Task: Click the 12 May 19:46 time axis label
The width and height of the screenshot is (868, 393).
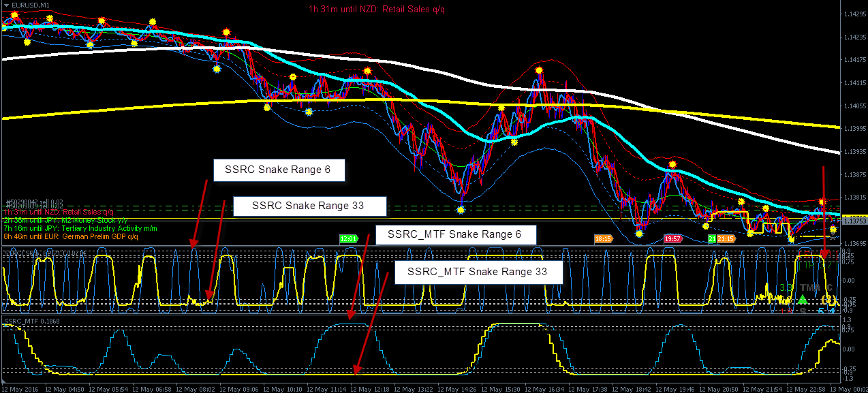Action: [677, 388]
